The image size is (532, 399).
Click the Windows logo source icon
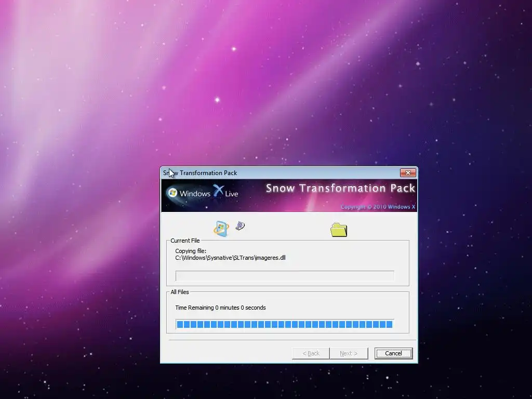[221, 229]
